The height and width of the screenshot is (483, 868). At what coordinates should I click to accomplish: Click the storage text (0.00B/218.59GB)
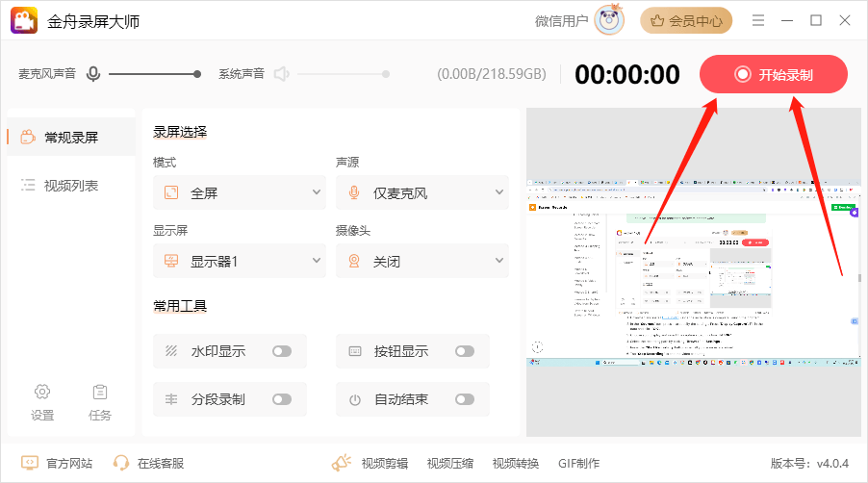[492, 74]
